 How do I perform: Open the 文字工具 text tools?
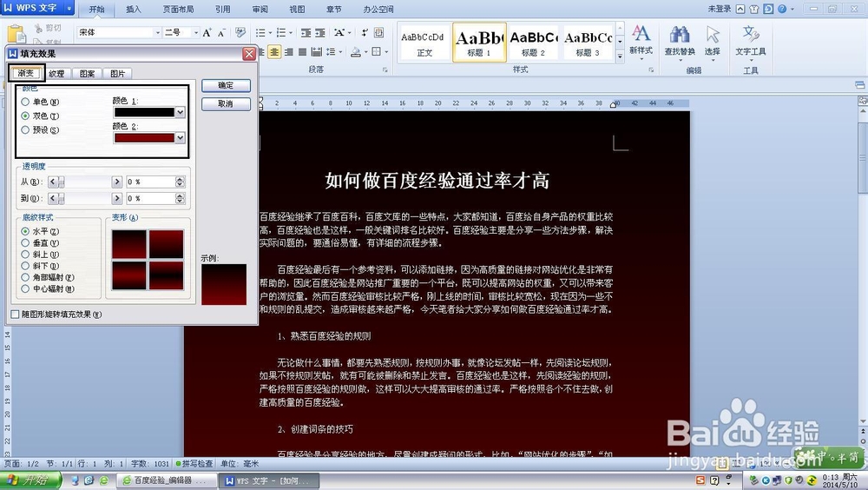click(x=751, y=42)
